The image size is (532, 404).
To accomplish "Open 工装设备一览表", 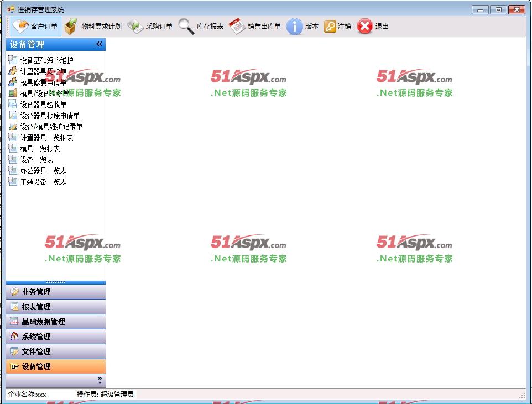I will tap(44, 182).
